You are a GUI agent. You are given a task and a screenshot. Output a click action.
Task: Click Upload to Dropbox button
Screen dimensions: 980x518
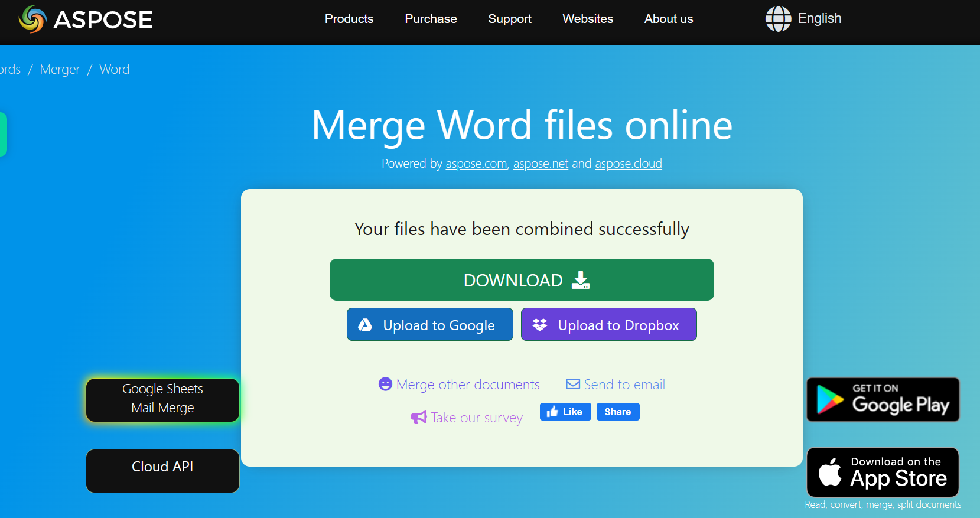(x=609, y=324)
